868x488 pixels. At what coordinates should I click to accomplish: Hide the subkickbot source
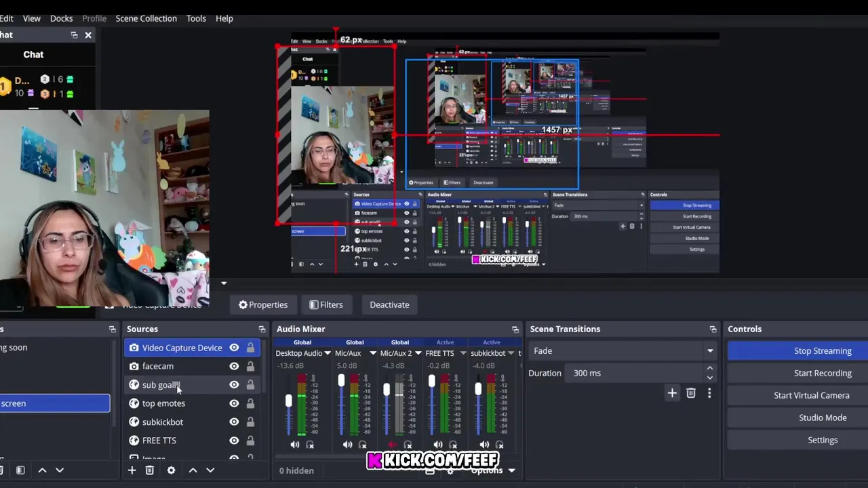pyautogui.click(x=234, y=422)
